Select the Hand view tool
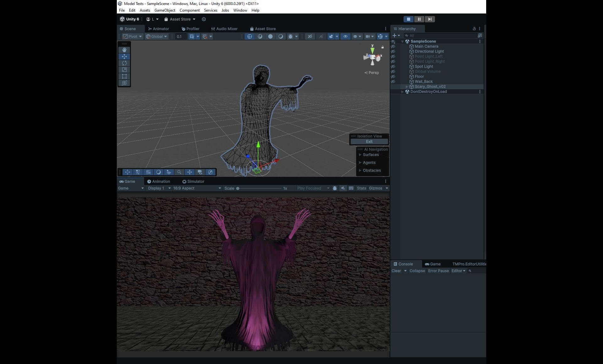This screenshot has height=364, width=603. (x=124, y=50)
